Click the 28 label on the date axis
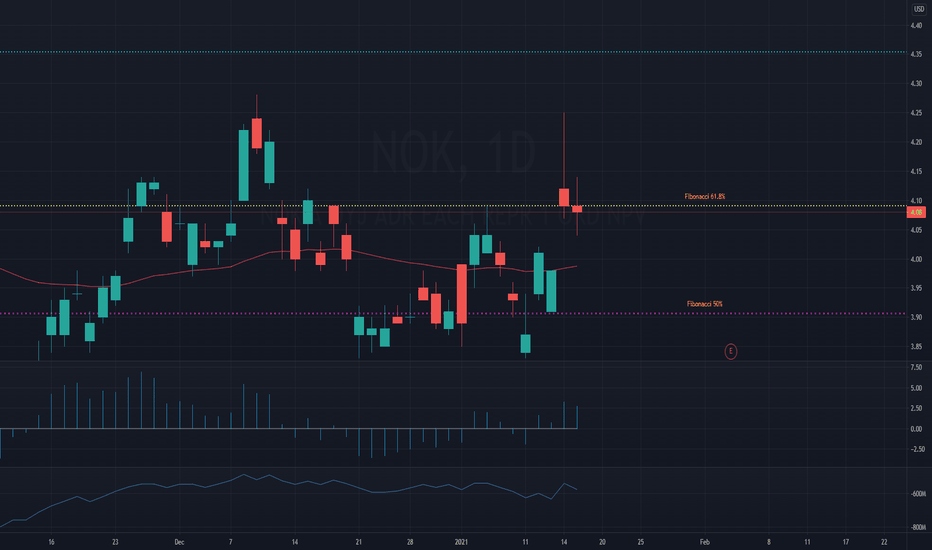Viewport: 932px width, 550px height. click(x=410, y=542)
